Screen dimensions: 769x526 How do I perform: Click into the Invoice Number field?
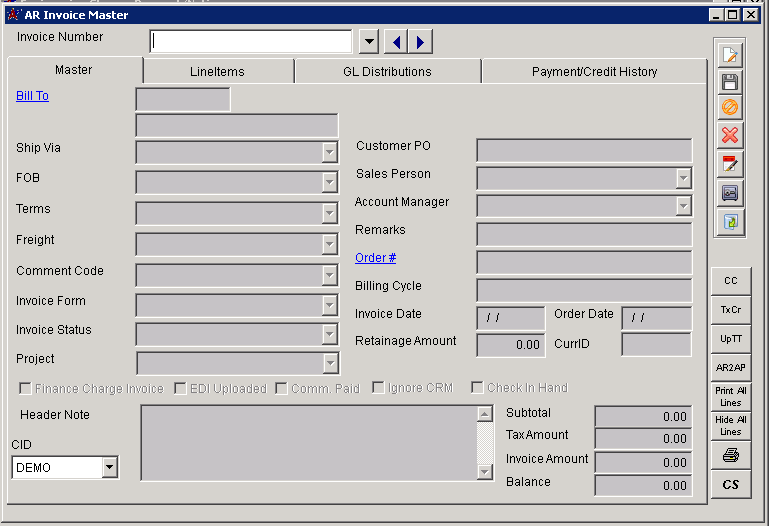[251, 41]
